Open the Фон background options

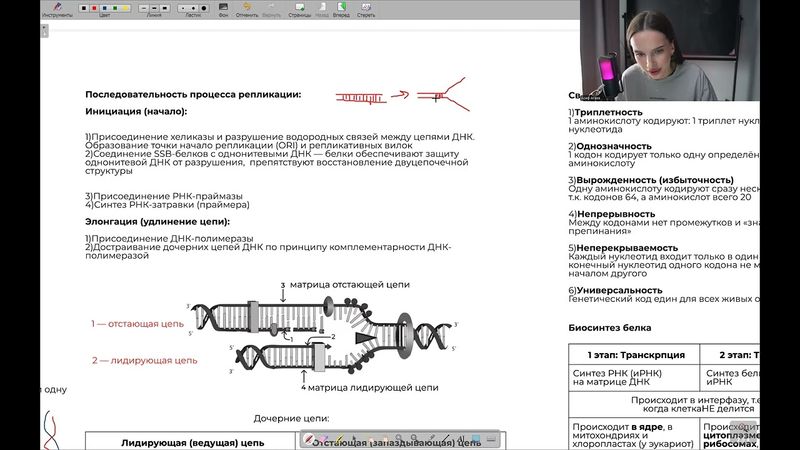[x=223, y=9]
